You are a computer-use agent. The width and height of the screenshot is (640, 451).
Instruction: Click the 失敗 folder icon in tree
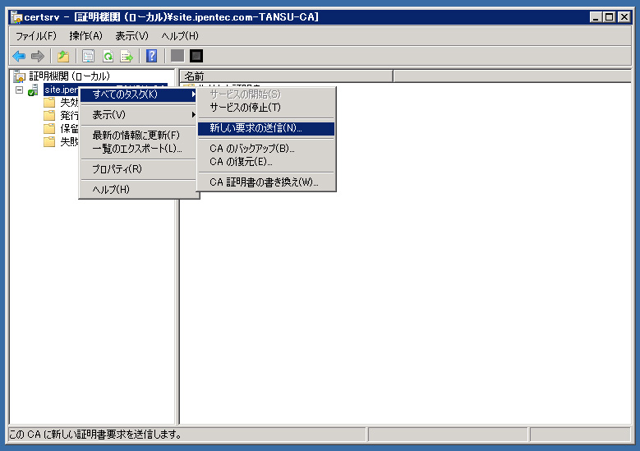(49, 142)
